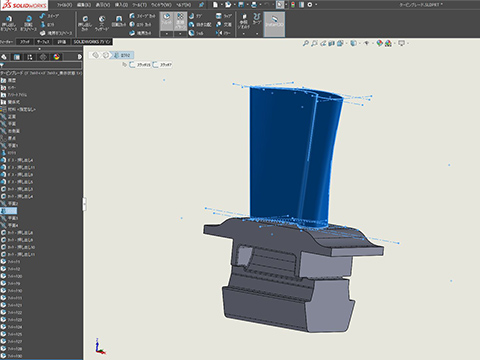Activate the Linear Pattern tool
The width and height of the screenshot is (480, 360).
[180, 21]
